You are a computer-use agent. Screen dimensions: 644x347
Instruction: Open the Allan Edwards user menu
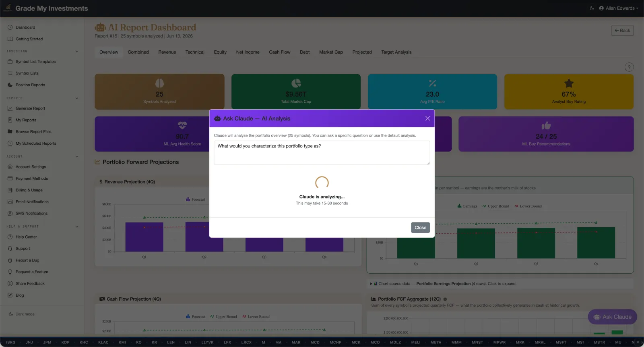tap(619, 8)
